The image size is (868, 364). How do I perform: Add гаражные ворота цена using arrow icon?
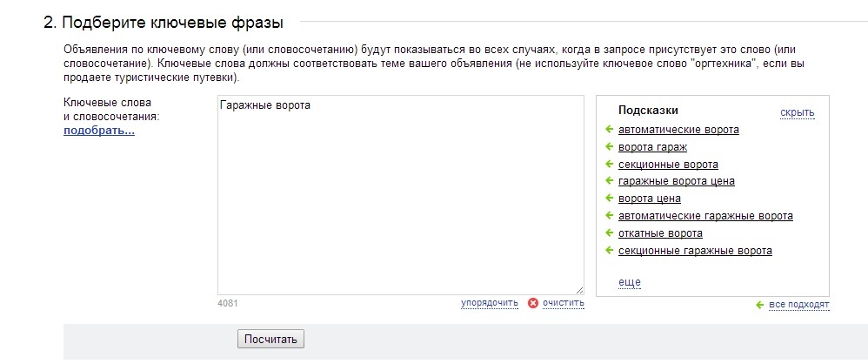[609, 180]
